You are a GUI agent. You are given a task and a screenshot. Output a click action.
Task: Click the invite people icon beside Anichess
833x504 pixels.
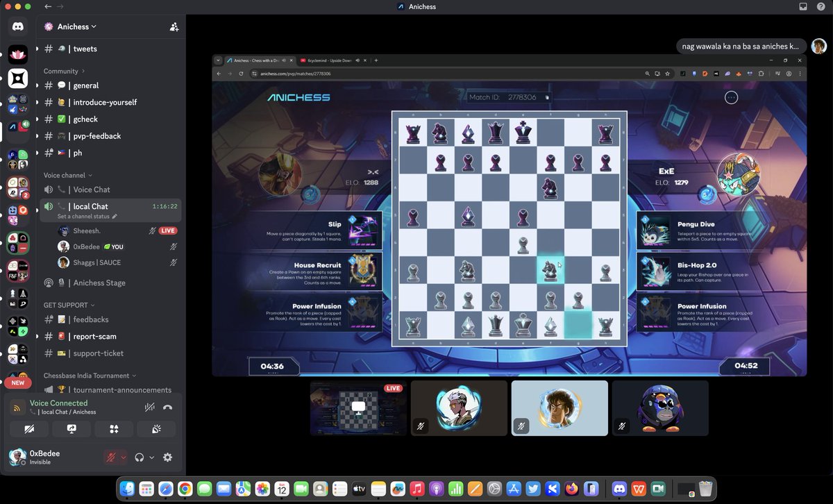pyautogui.click(x=174, y=26)
